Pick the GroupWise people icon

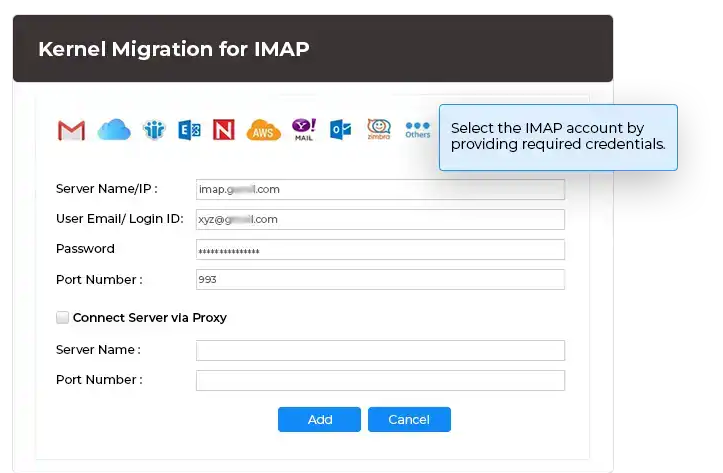153,130
